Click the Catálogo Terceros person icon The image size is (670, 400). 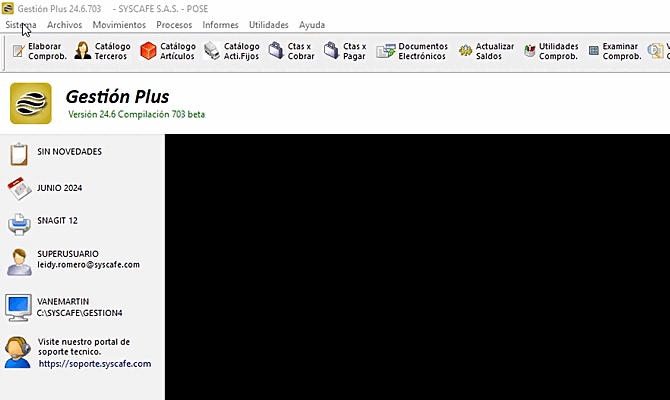pyautogui.click(x=82, y=50)
